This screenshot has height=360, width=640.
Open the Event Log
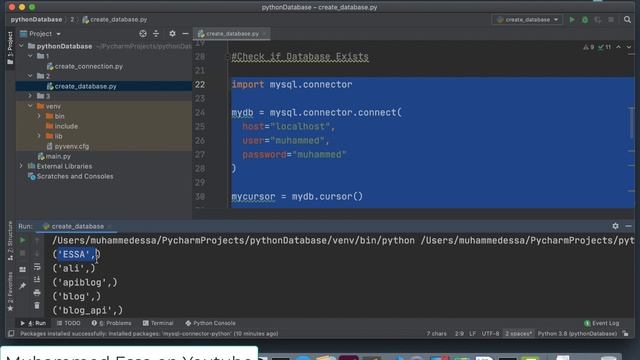602,323
